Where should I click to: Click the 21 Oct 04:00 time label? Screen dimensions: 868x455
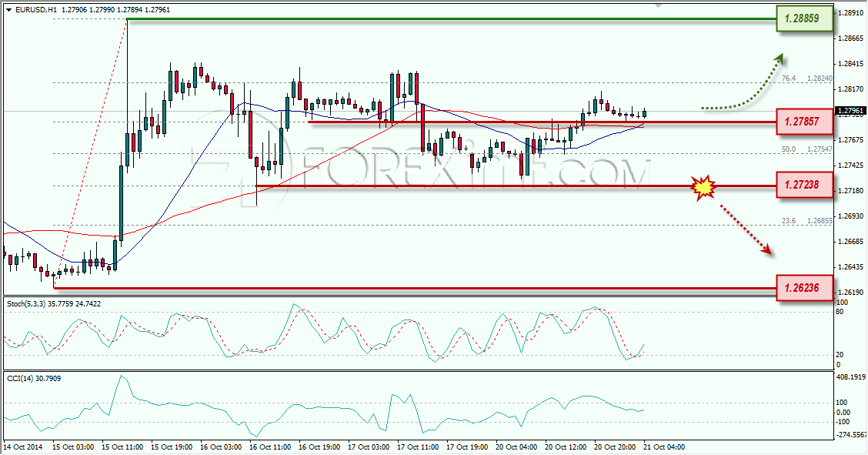coord(664,447)
